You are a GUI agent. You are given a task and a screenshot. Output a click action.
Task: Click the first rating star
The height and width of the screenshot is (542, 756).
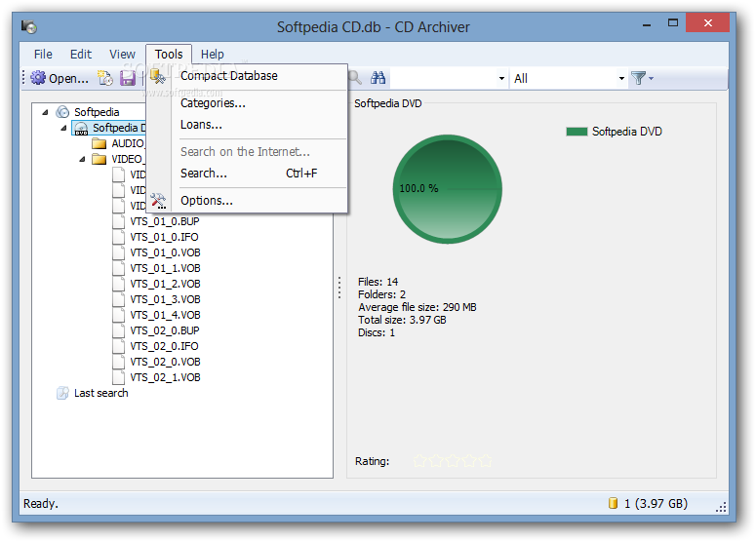click(x=420, y=461)
